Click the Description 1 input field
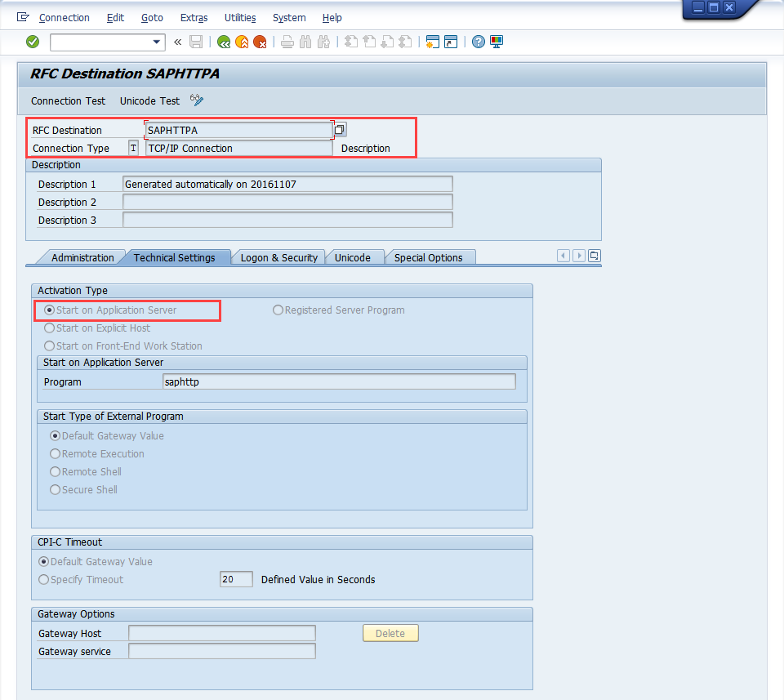The height and width of the screenshot is (700, 784). click(287, 184)
